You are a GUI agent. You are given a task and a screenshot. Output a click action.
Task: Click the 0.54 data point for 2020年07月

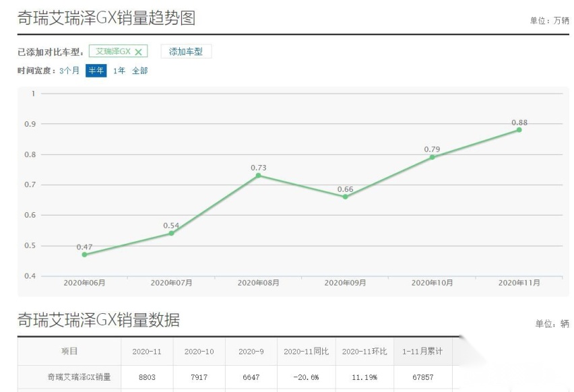(x=171, y=233)
